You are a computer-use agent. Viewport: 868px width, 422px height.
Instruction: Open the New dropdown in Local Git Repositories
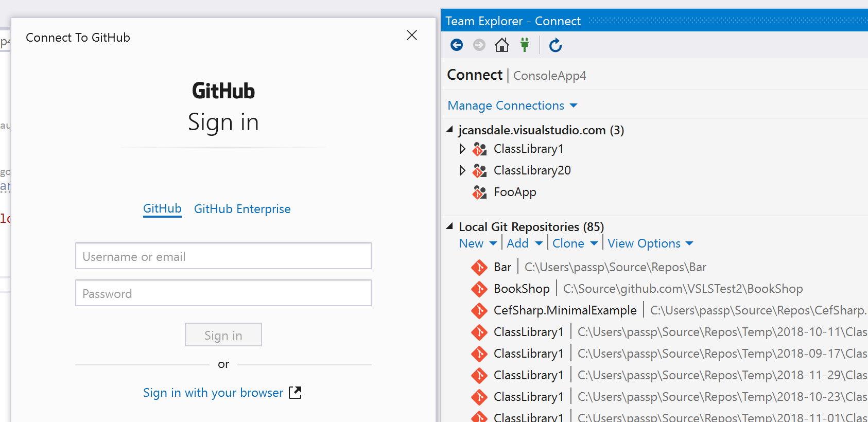[478, 243]
